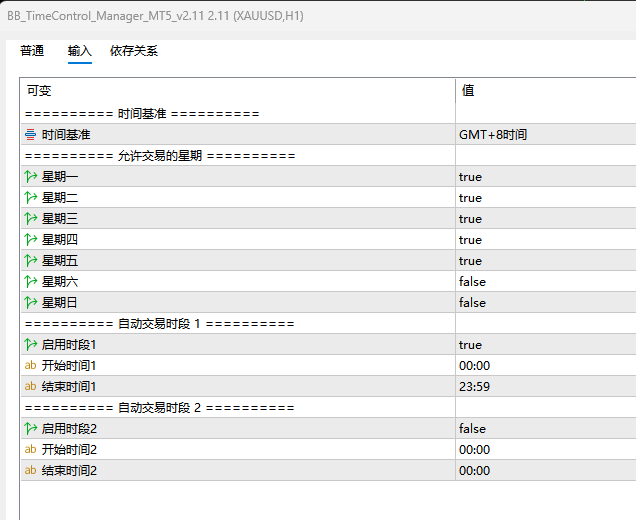Click the boolean icon beside 星期四
636x520 pixels.
[30, 240]
